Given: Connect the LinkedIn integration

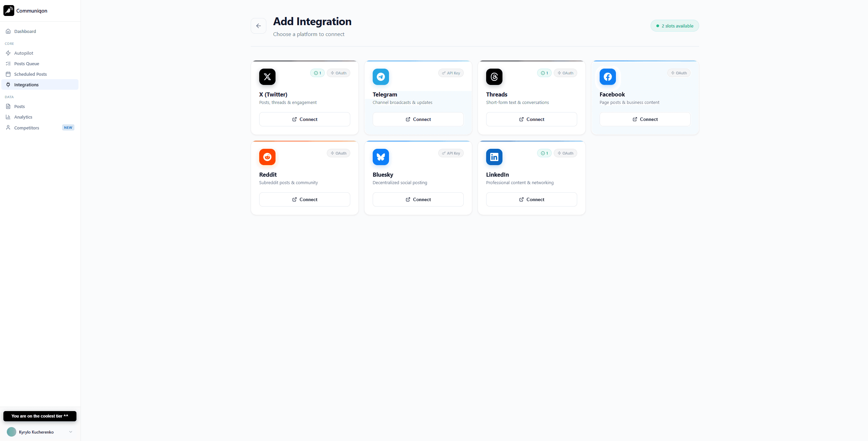Looking at the screenshot, I should [531, 199].
